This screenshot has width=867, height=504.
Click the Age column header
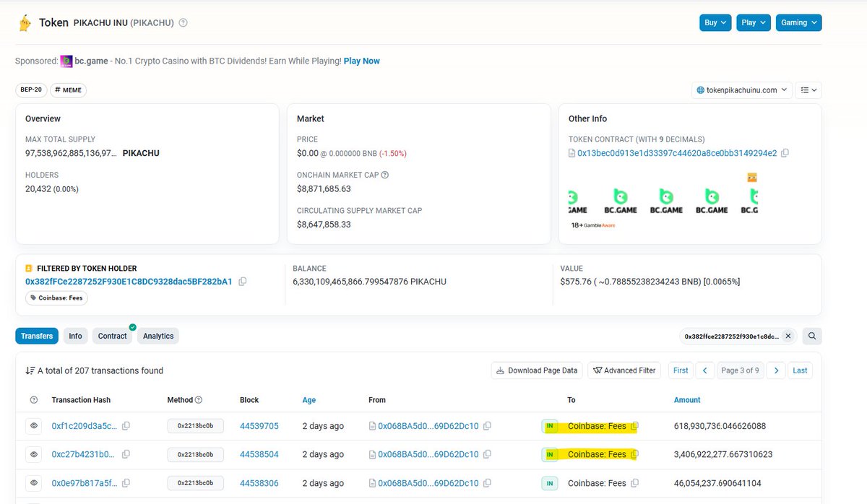pos(309,400)
